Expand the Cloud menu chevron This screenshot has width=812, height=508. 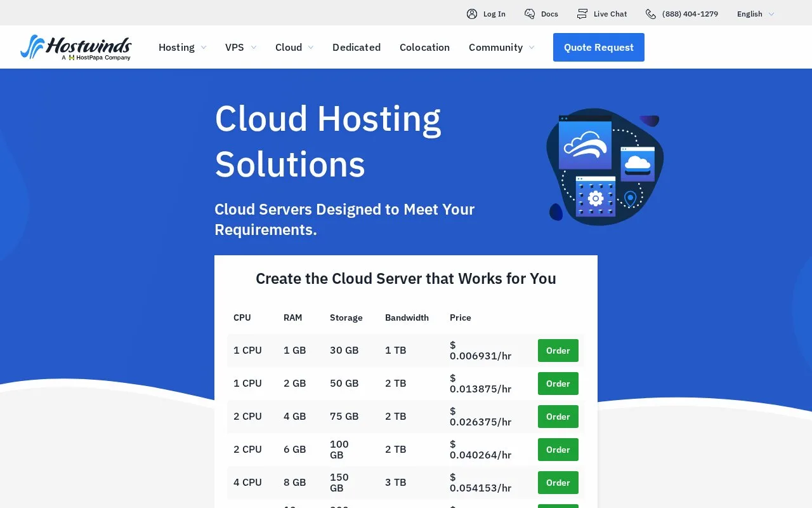(311, 48)
